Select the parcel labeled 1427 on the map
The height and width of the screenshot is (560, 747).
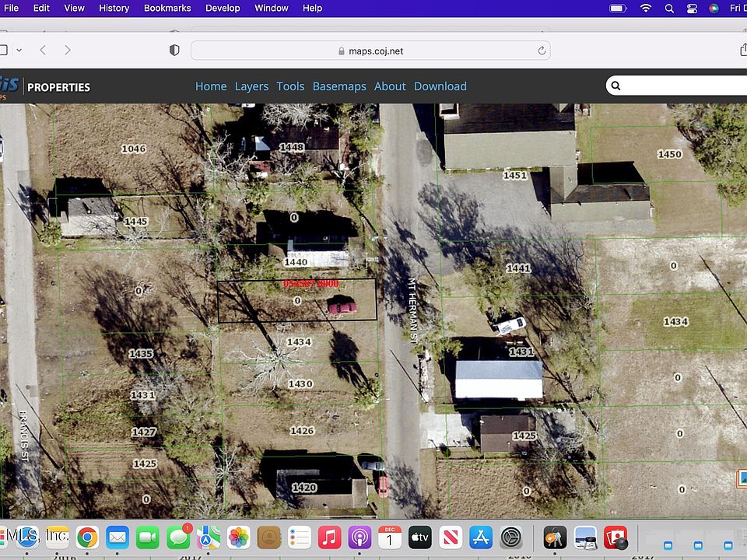144,432
